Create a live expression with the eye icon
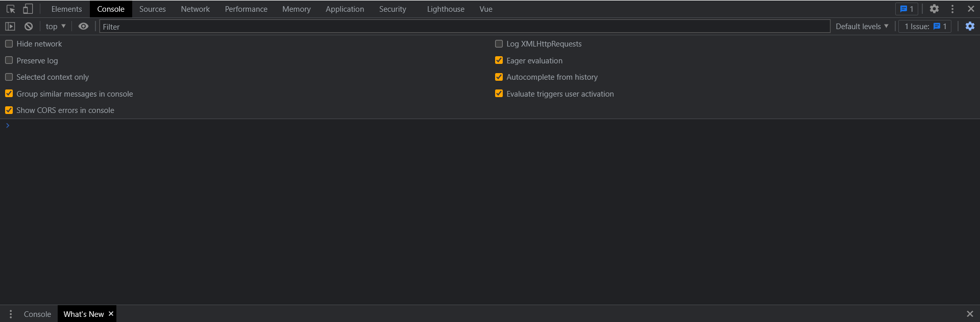Image resolution: width=980 pixels, height=322 pixels. (x=83, y=27)
